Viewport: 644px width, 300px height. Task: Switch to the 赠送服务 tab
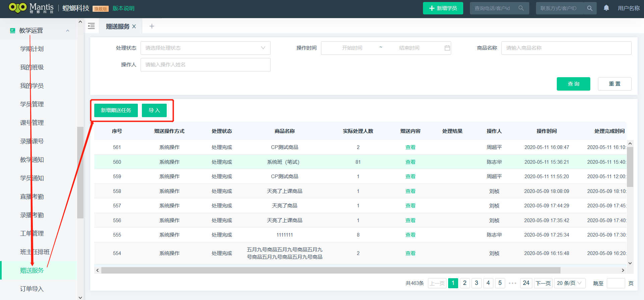point(117,27)
